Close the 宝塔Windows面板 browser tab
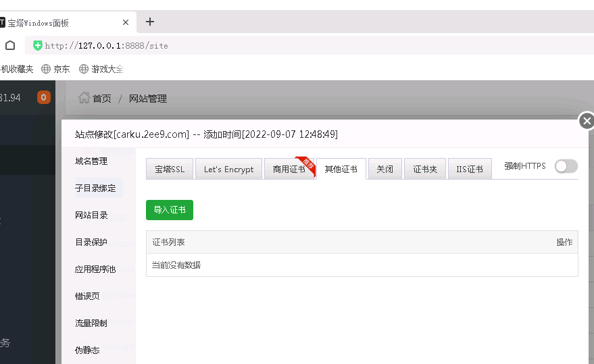 [126, 22]
